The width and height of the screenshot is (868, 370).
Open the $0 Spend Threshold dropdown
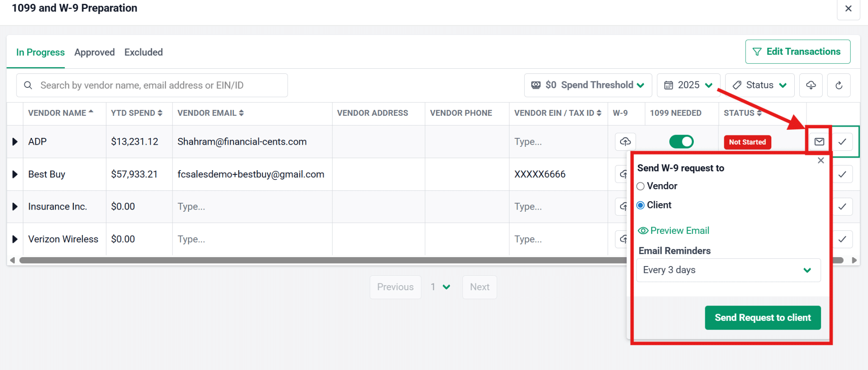(588, 85)
